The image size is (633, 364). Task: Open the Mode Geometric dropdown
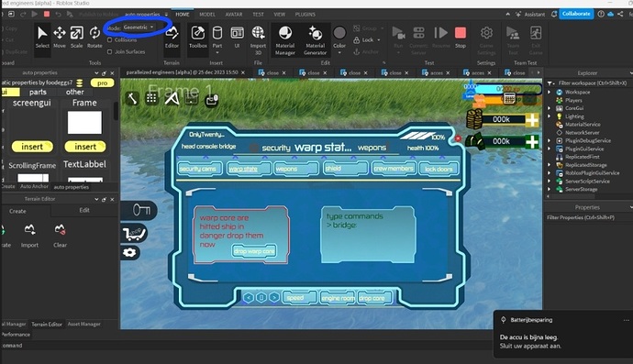tap(139, 28)
